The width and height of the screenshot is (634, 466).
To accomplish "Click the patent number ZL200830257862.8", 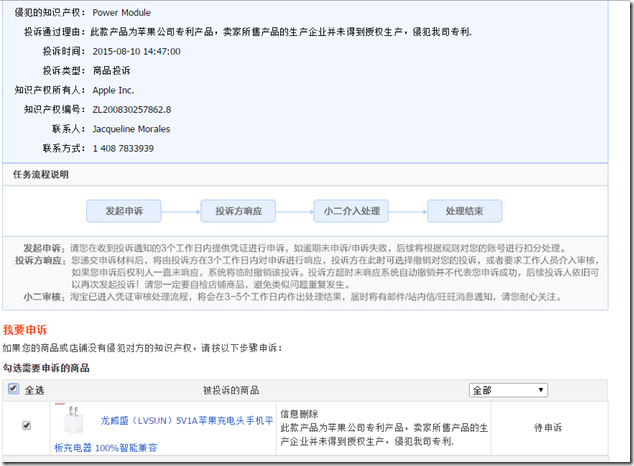I will (x=132, y=110).
